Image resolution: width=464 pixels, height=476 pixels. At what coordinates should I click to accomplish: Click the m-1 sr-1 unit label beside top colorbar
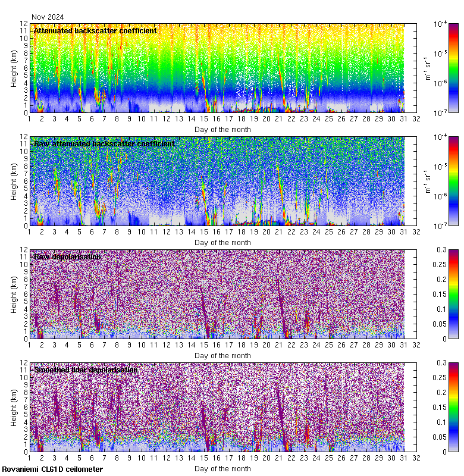tap(427, 68)
